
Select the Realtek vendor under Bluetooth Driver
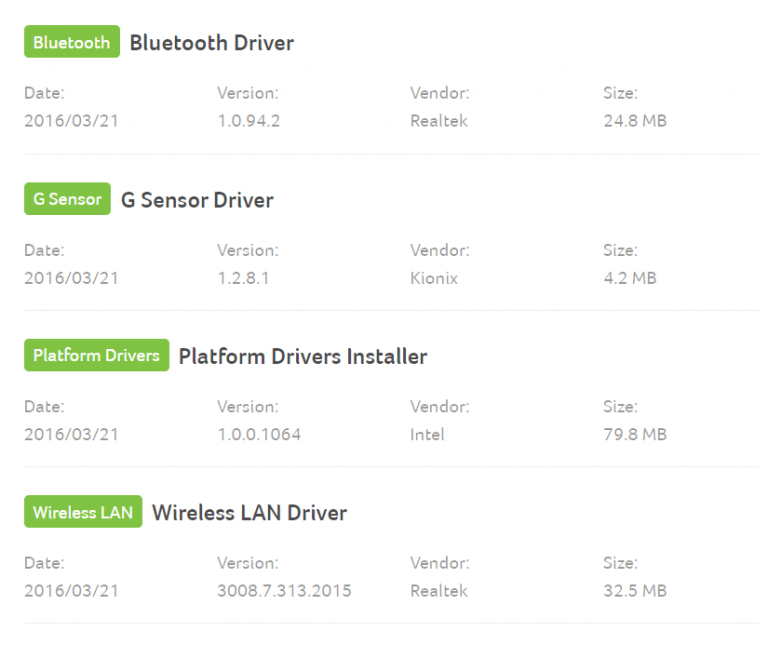[x=439, y=120]
